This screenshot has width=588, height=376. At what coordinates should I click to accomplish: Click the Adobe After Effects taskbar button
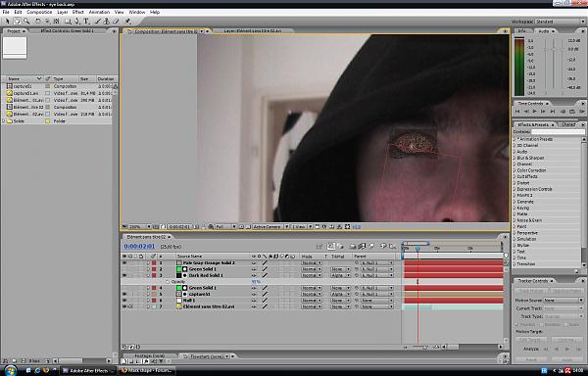[89, 370]
